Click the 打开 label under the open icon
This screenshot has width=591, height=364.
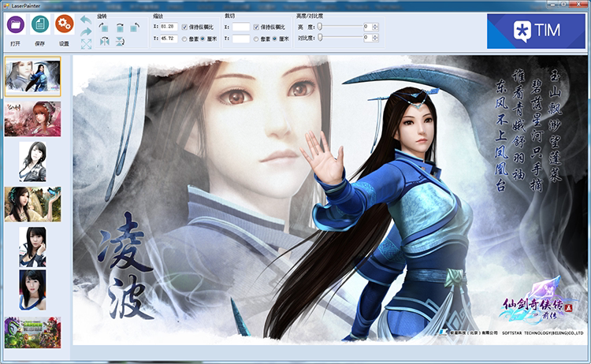(16, 43)
